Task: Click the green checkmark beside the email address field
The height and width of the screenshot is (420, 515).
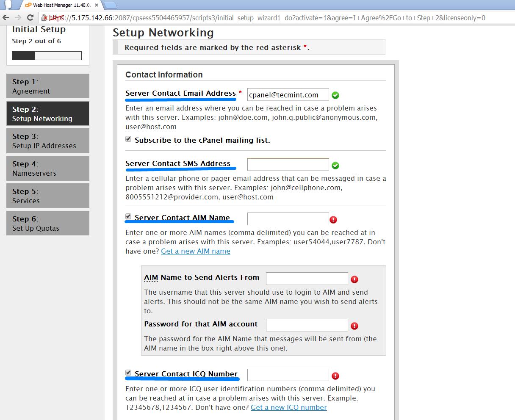Action: point(335,95)
